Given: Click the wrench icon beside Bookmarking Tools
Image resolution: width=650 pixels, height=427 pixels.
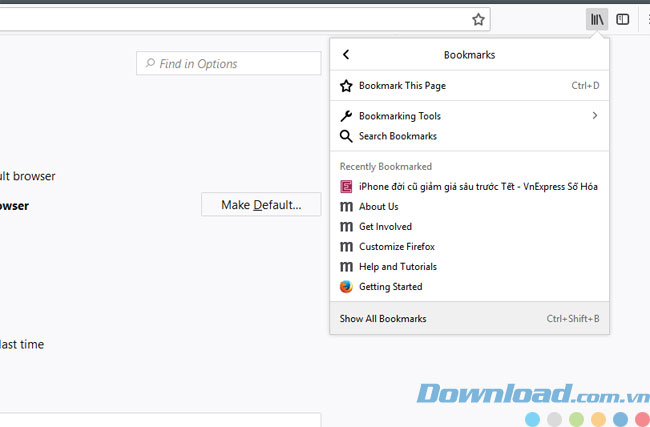Looking at the screenshot, I should coord(346,116).
